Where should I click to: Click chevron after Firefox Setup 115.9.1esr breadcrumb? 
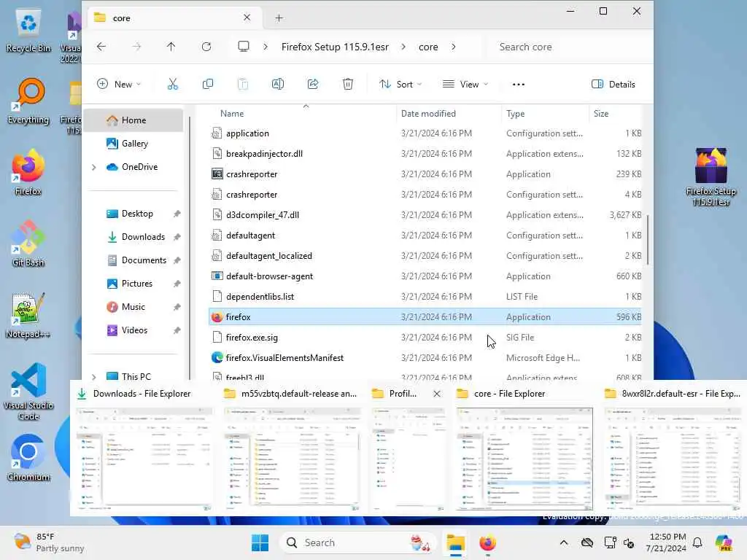point(403,47)
